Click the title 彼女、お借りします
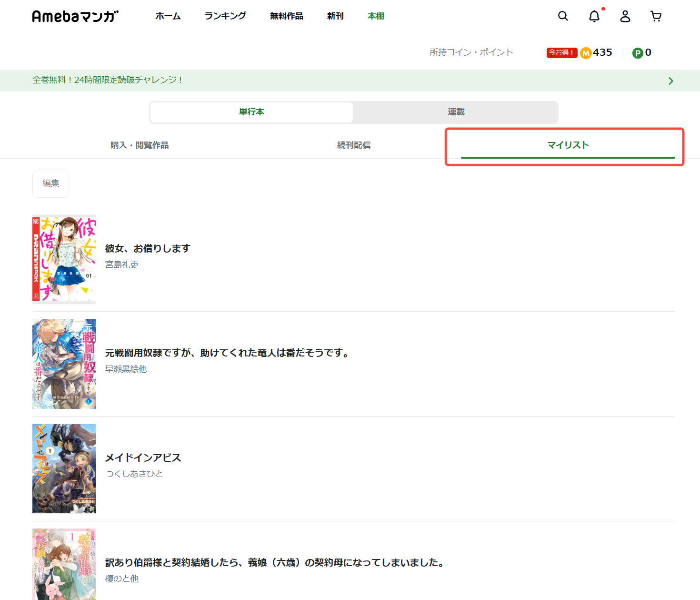The image size is (700, 600). point(148,249)
